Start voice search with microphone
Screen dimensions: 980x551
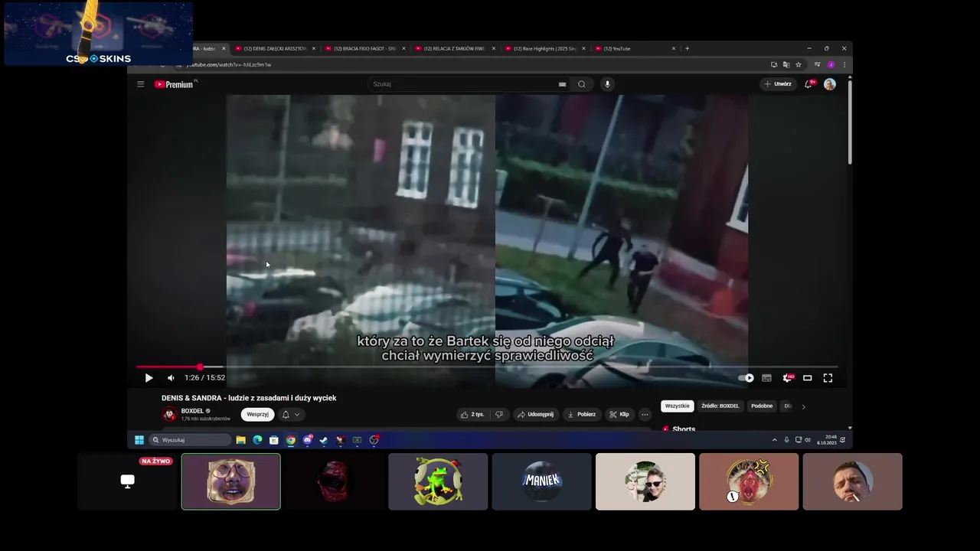607,84
